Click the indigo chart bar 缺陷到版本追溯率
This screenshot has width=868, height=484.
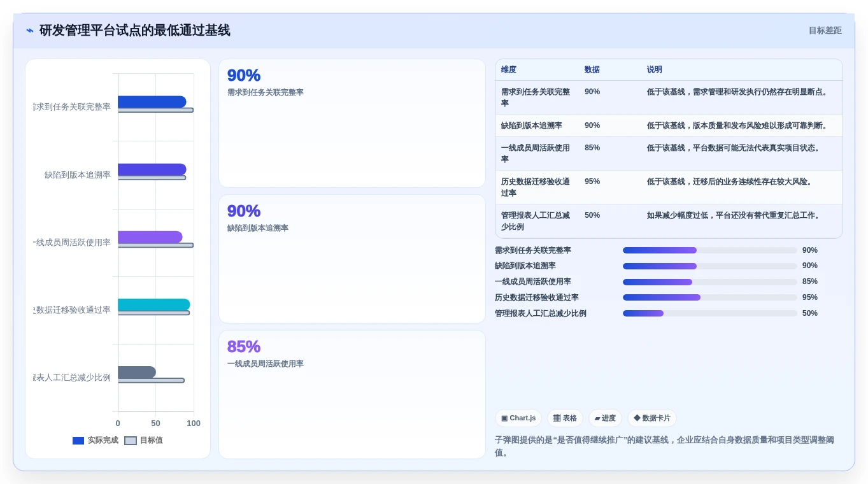pos(152,169)
